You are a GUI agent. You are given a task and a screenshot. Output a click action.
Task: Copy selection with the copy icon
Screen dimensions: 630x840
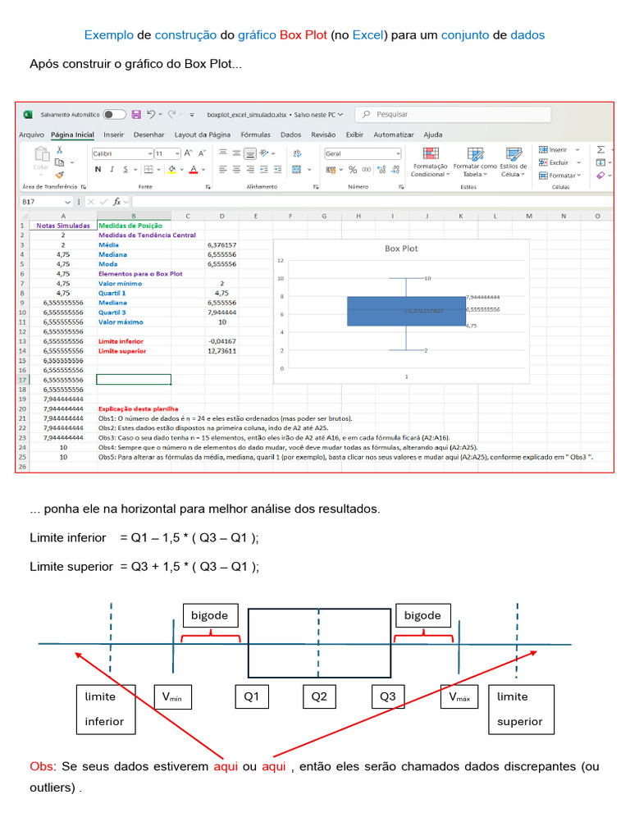[x=59, y=162]
